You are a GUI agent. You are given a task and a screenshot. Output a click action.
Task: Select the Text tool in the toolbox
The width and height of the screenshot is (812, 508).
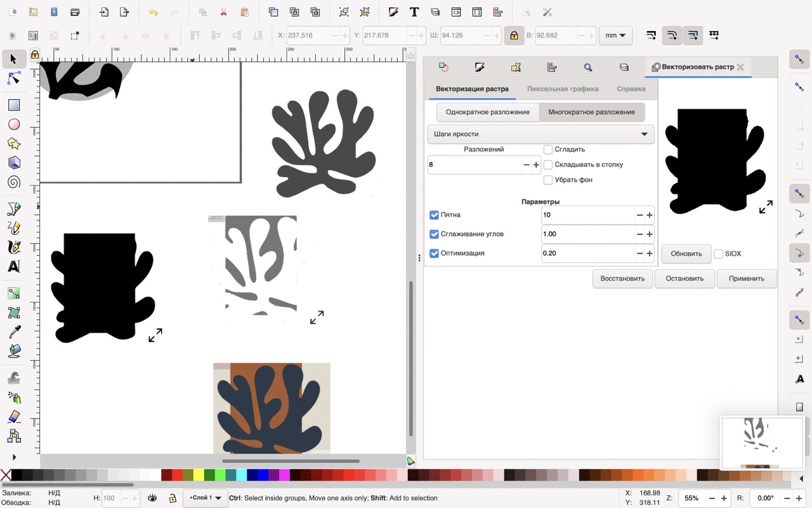(x=13, y=267)
